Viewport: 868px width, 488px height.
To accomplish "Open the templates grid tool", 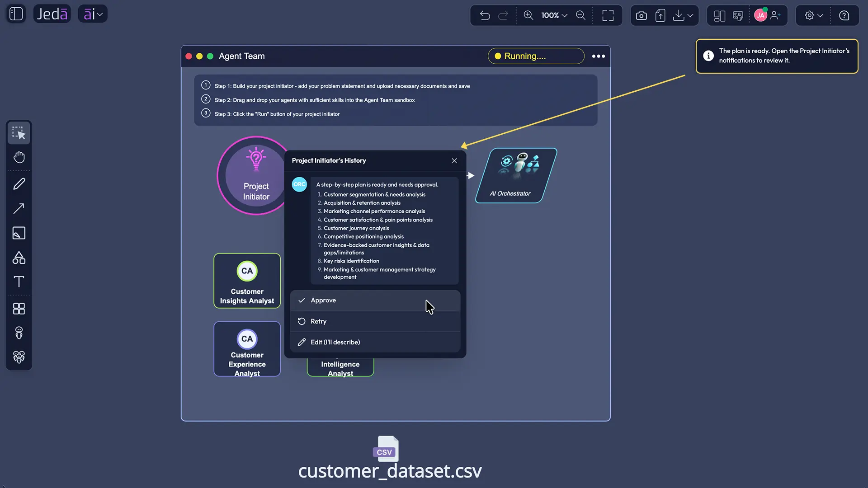I will pos(19,309).
